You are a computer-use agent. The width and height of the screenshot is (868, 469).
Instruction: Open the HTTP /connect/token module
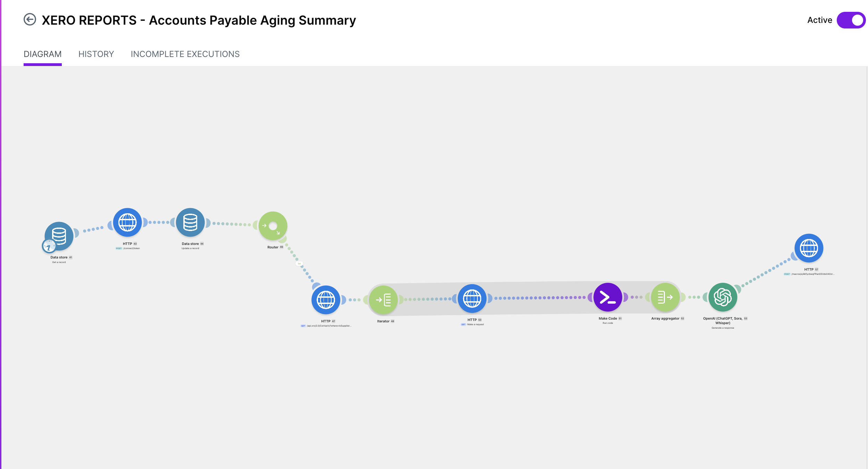(127, 222)
